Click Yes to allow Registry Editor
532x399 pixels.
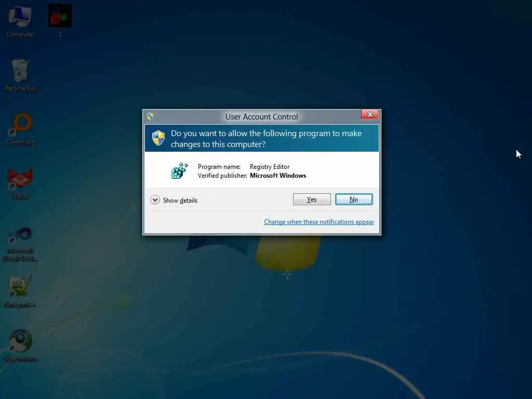click(x=312, y=199)
